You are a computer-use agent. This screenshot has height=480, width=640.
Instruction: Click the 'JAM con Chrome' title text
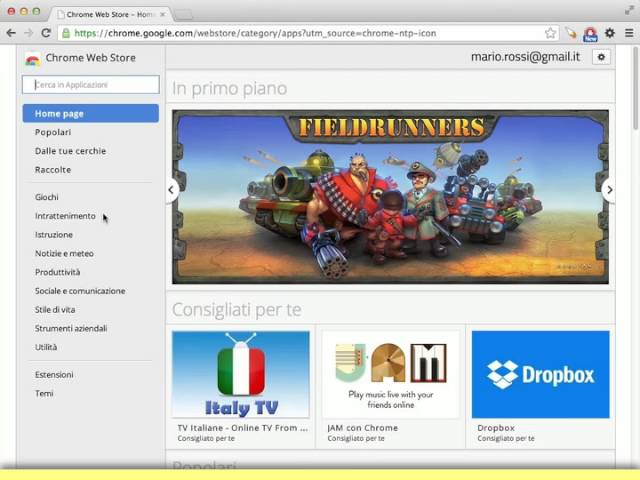[x=362, y=428]
